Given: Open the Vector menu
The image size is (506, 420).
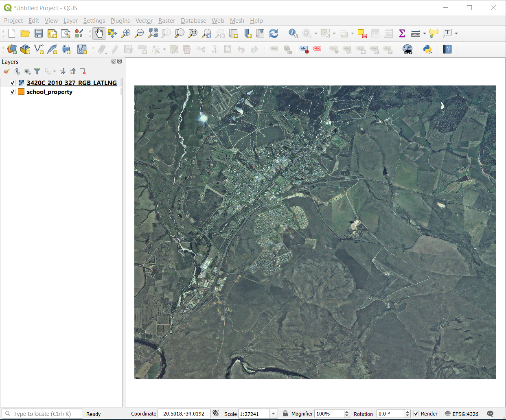Looking at the screenshot, I should click(144, 21).
